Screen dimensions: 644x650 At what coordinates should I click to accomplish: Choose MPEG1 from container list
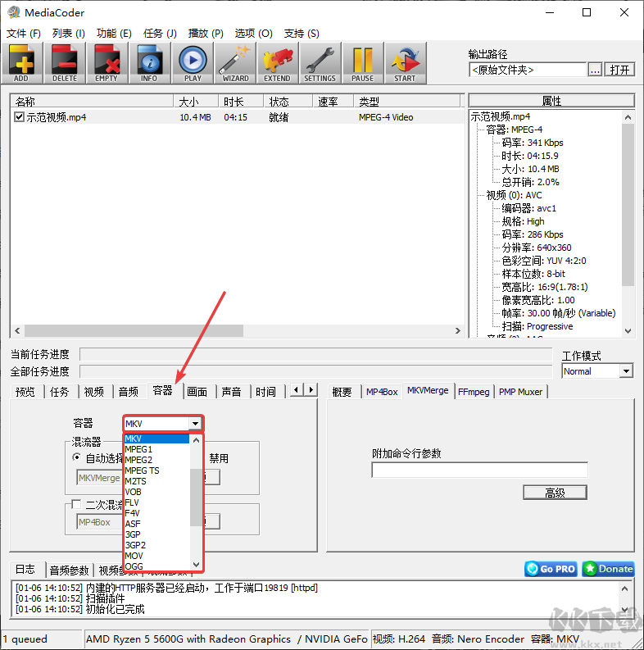(157, 449)
